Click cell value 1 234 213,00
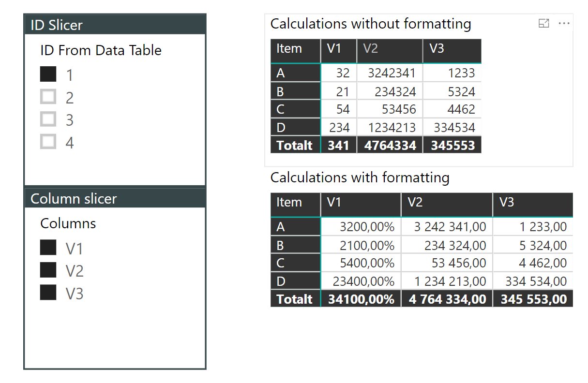The width and height of the screenshot is (588, 383). tap(450, 281)
